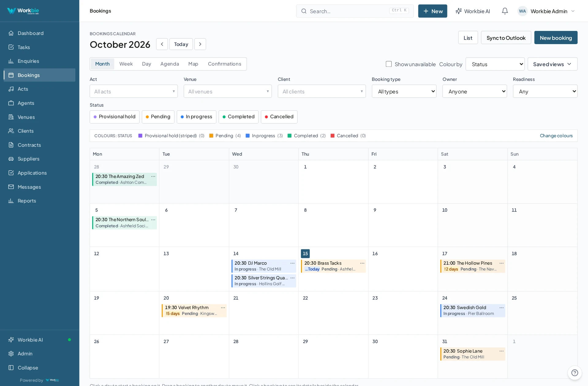Open the Booking type All types dropdown
588x386 pixels.
pos(404,91)
